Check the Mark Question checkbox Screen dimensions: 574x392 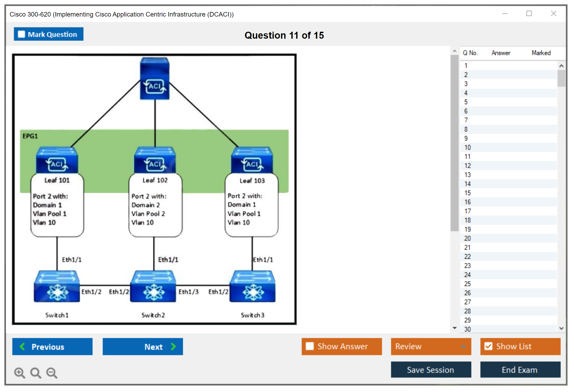point(21,34)
